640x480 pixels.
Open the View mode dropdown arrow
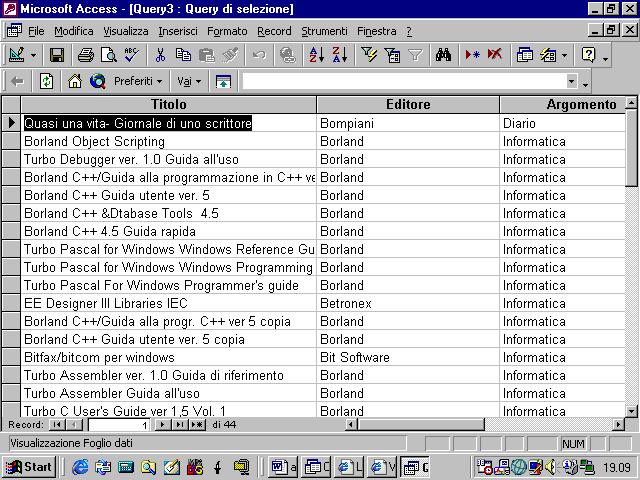click(x=33, y=55)
